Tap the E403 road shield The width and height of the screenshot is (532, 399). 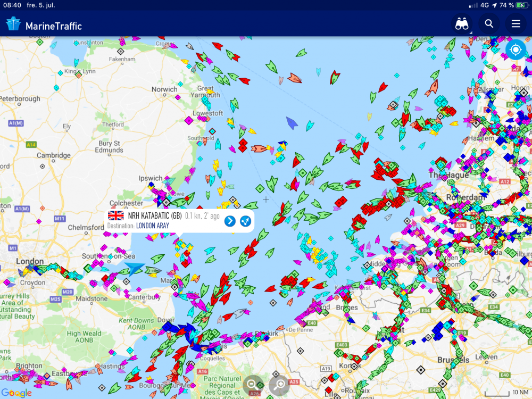click(342, 345)
